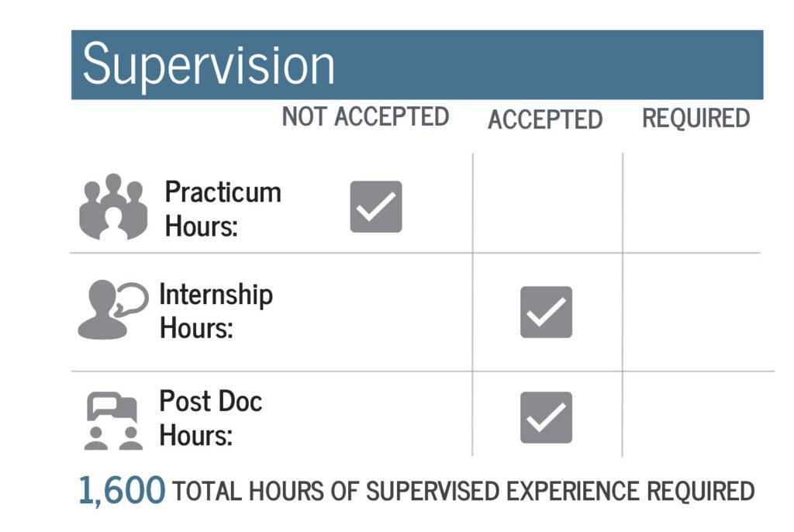Click the Internship person with speech bubble icon
This screenshot has height=532, width=794.
click(111, 310)
